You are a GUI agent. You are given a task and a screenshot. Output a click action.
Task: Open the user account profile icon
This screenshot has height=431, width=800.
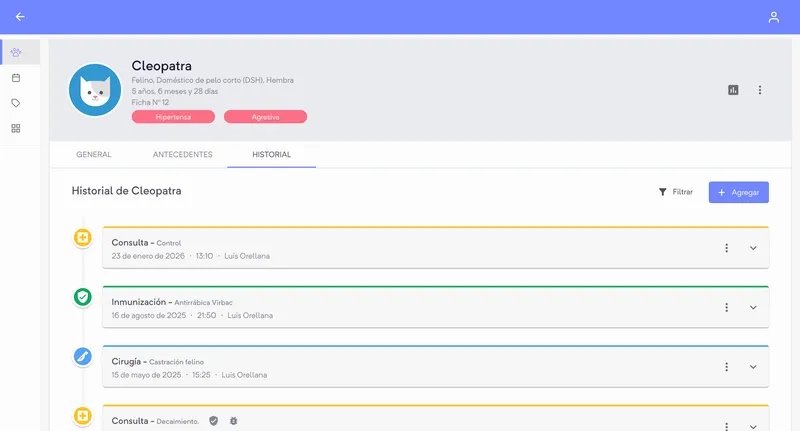[x=773, y=17]
